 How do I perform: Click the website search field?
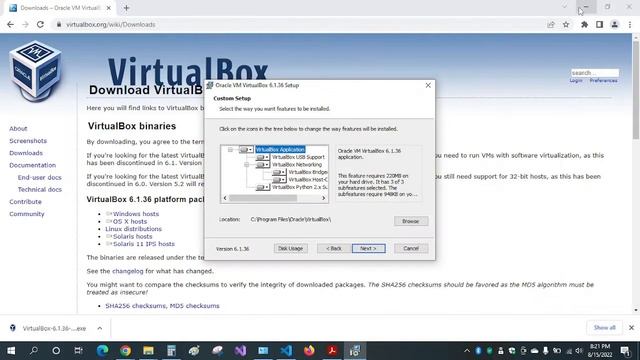coord(595,73)
